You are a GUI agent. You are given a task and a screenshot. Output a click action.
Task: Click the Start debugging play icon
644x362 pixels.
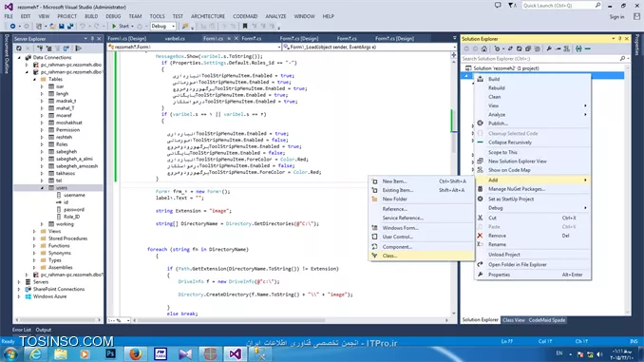point(114,27)
